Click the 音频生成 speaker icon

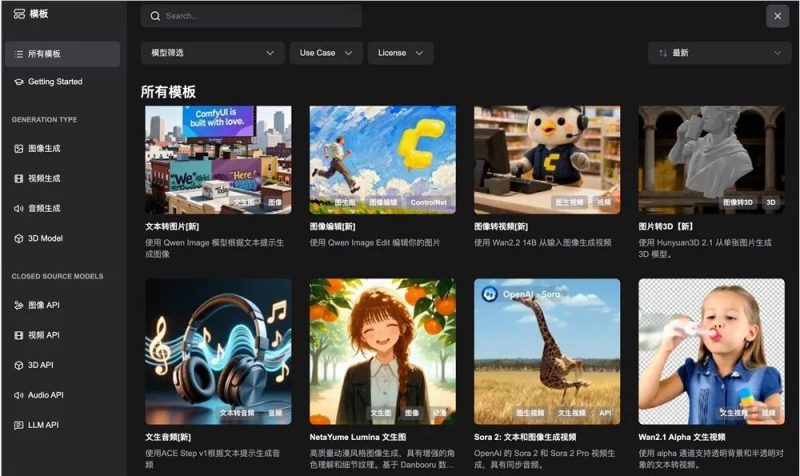click(19, 209)
